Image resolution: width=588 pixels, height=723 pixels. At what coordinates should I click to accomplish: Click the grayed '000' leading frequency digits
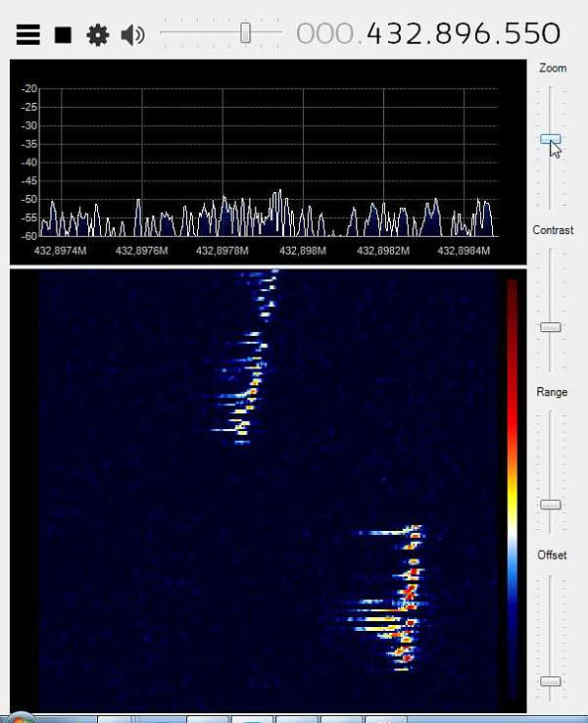328,34
